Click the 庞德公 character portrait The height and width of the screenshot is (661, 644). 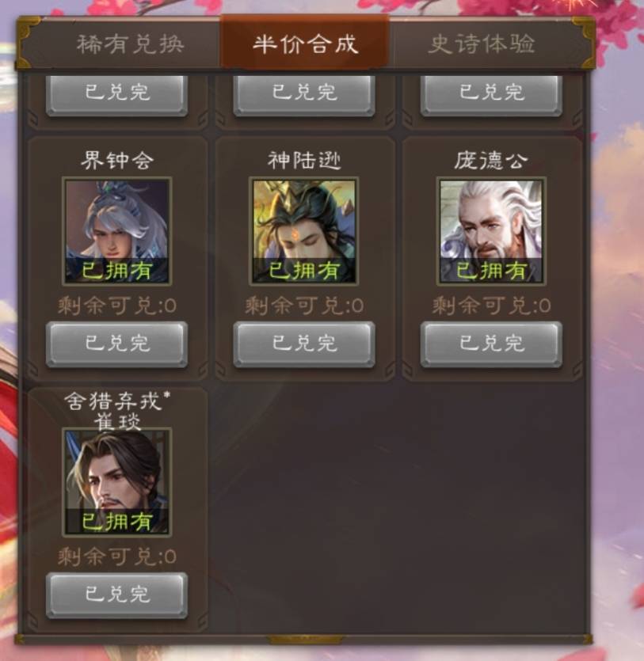[491, 231]
